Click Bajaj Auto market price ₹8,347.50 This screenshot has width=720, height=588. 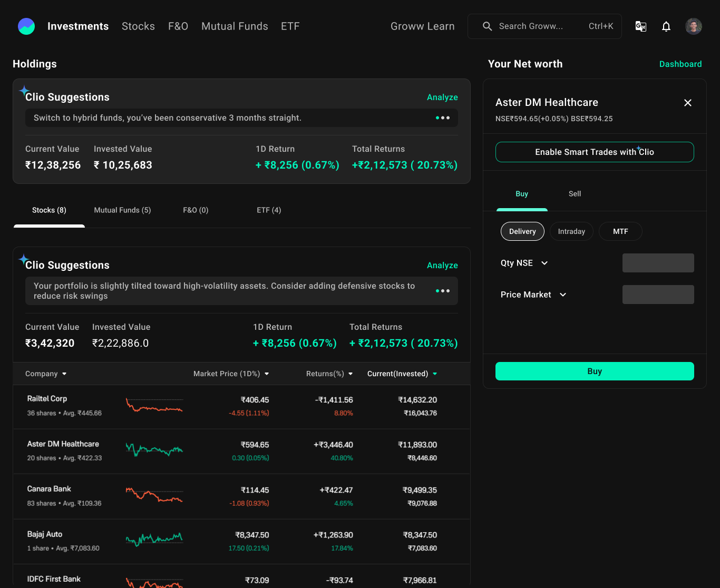point(252,535)
